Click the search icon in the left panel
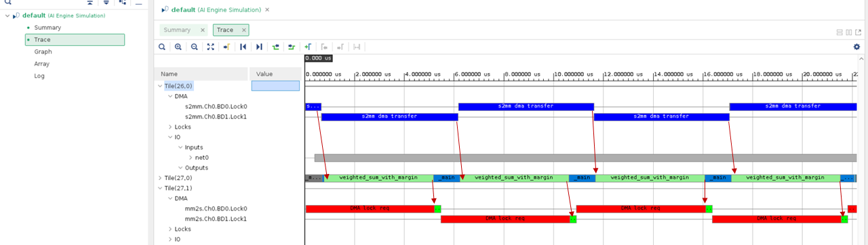Screen dimensions: 868x245 pyautogui.click(x=7, y=3)
